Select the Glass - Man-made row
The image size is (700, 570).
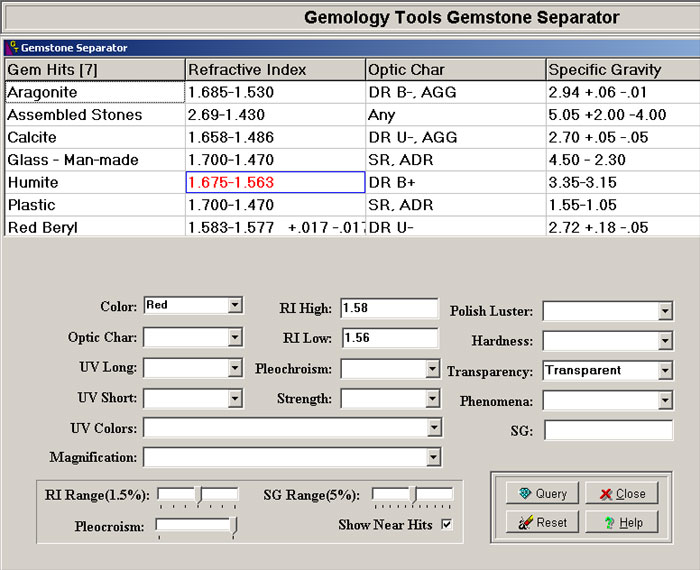click(95, 160)
